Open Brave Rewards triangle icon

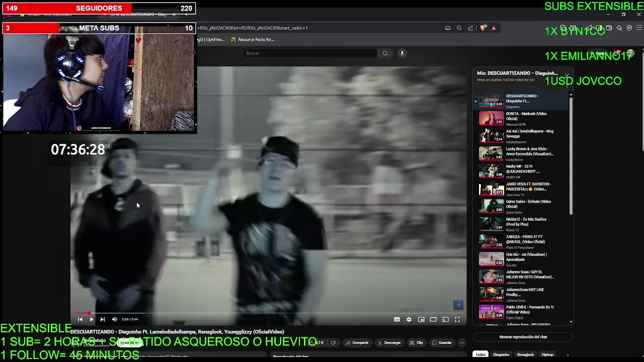pos(494,28)
